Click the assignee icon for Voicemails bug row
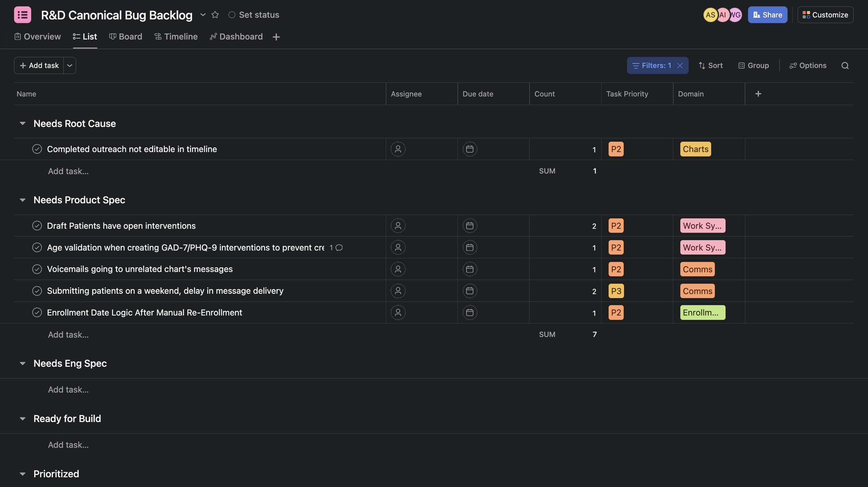 tap(398, 269)
